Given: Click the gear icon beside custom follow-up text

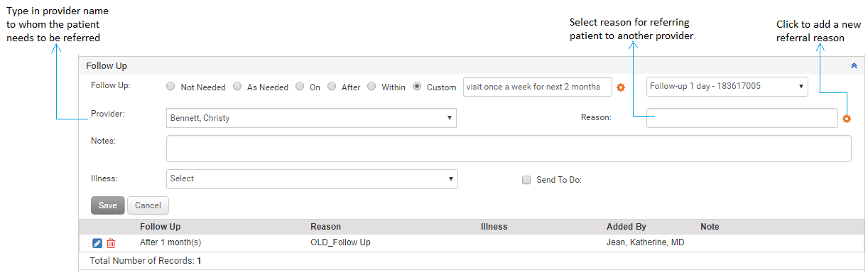Looking at the screenshot, I should (621, 87).
